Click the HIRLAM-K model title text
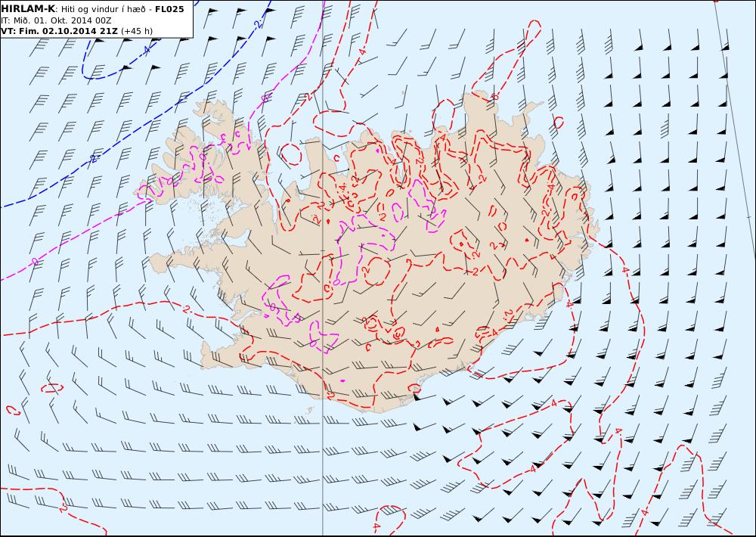 (x=28, y=9)
